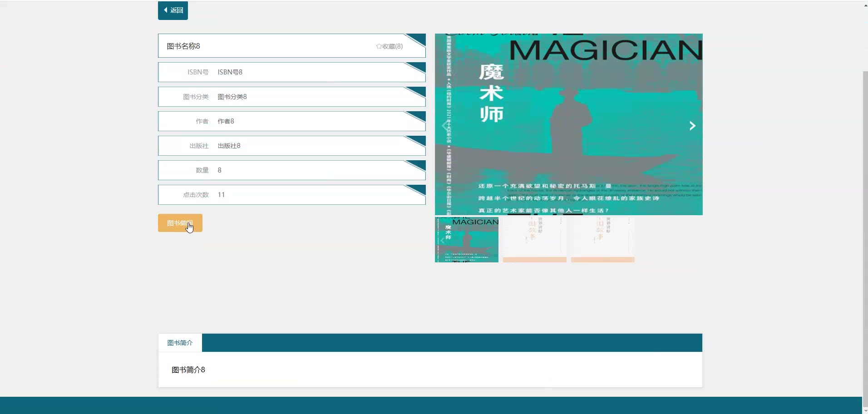This screenshot has height=414, width=868.
Task: Click the vertical page scrollbar thumb
Action: coord(865,238)
